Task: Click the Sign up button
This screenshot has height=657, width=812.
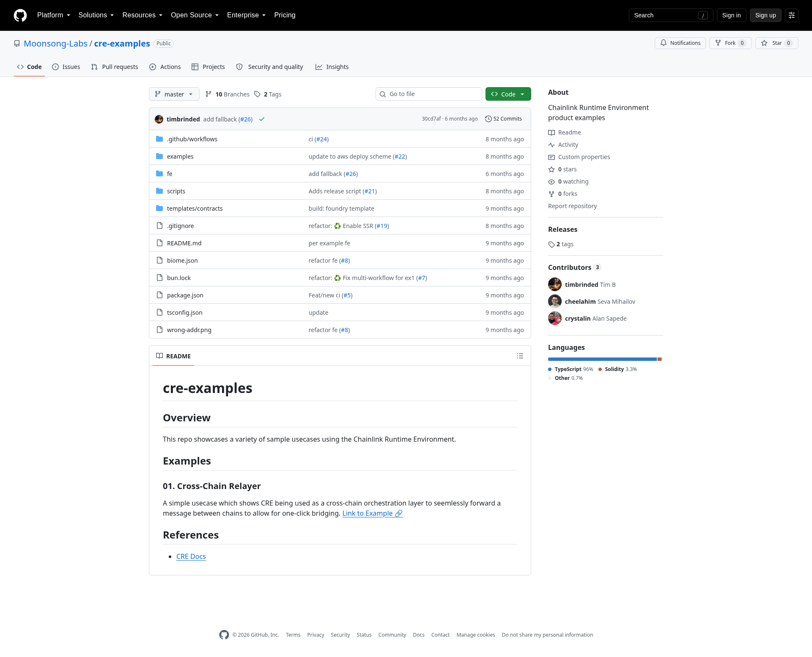Action: click(x=765, y=15)
